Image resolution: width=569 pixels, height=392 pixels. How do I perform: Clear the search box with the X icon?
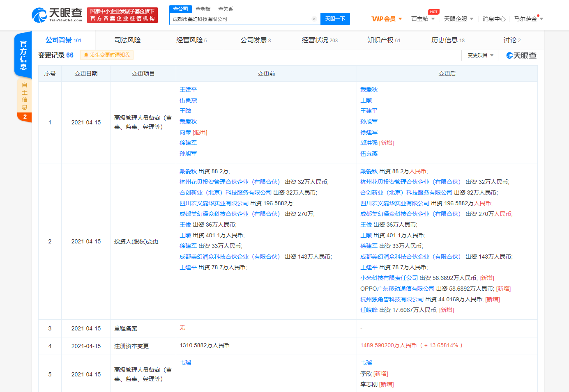314,19
